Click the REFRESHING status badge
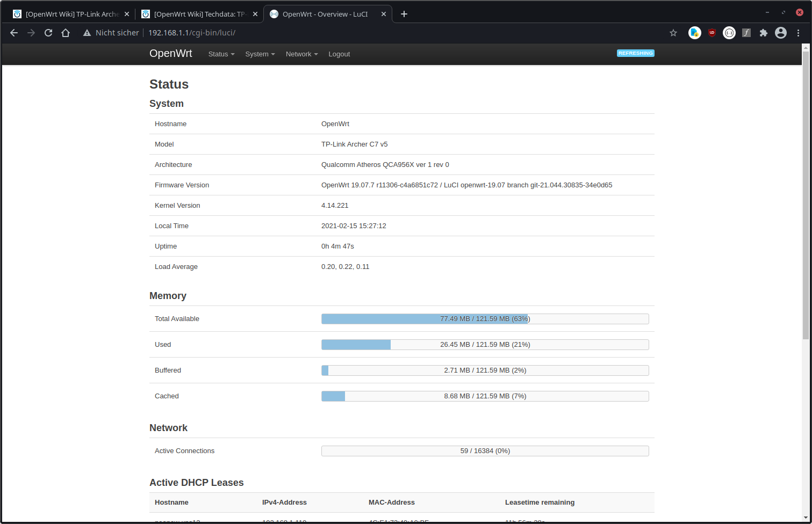 (x=636, y=53)
